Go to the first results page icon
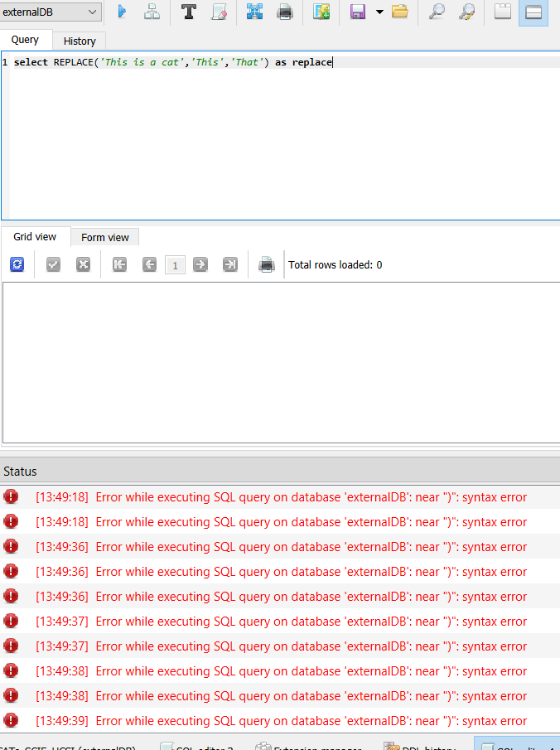Screen dimensions: 560x750 coord(119,264)
